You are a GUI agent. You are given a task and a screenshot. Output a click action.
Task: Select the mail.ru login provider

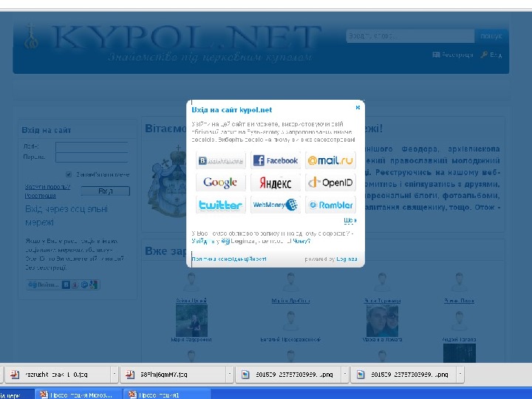pyautogui.click(x=330, y=160)
